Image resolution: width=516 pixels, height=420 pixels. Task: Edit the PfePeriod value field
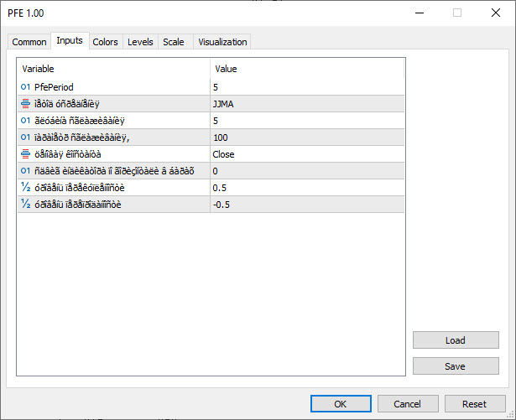tap(306, 87)
